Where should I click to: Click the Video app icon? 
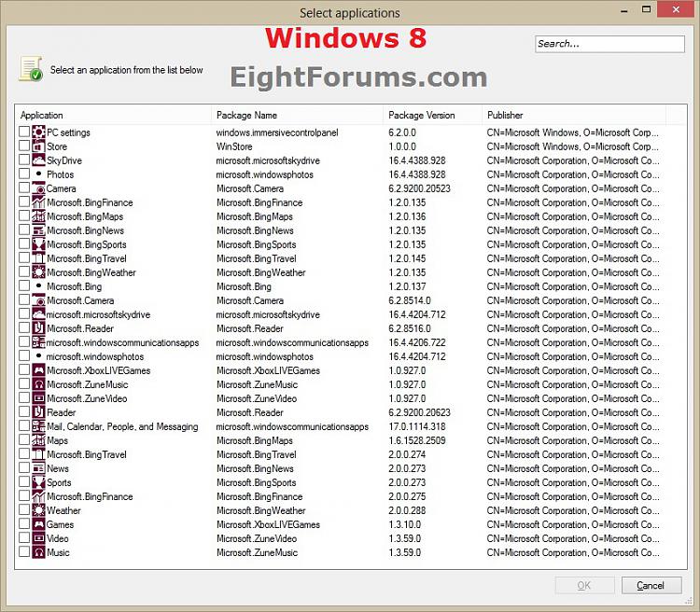click(38, 538)
